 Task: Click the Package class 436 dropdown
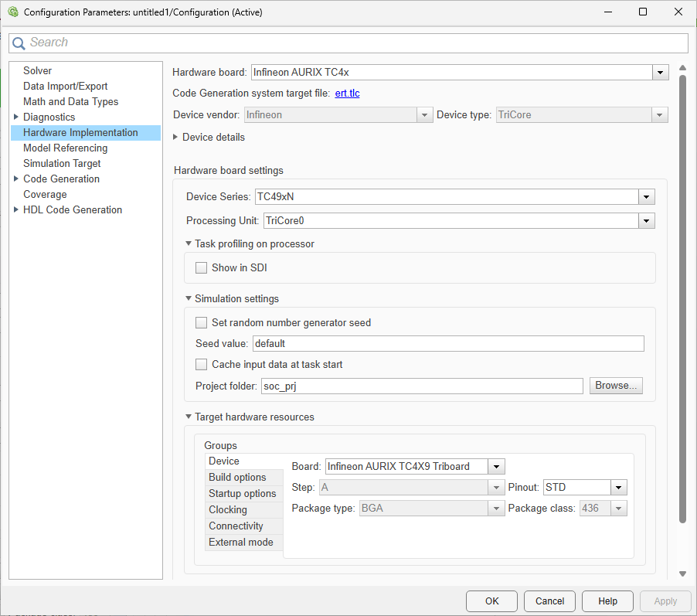coord(603,509)
